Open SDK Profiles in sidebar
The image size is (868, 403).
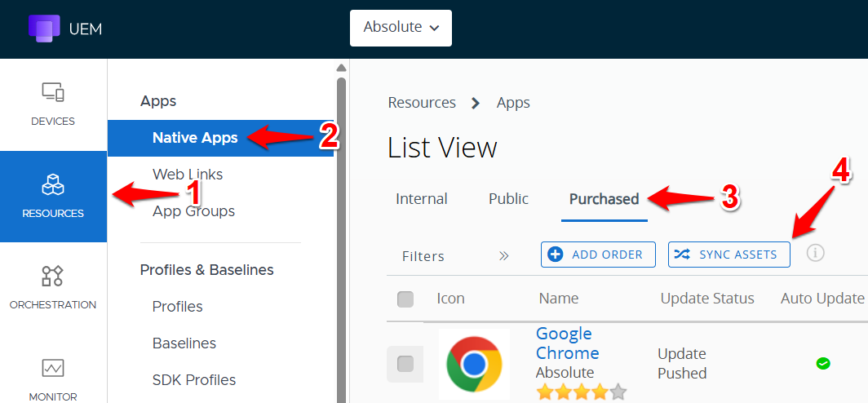pyautogui.click(x=194, y=380)
